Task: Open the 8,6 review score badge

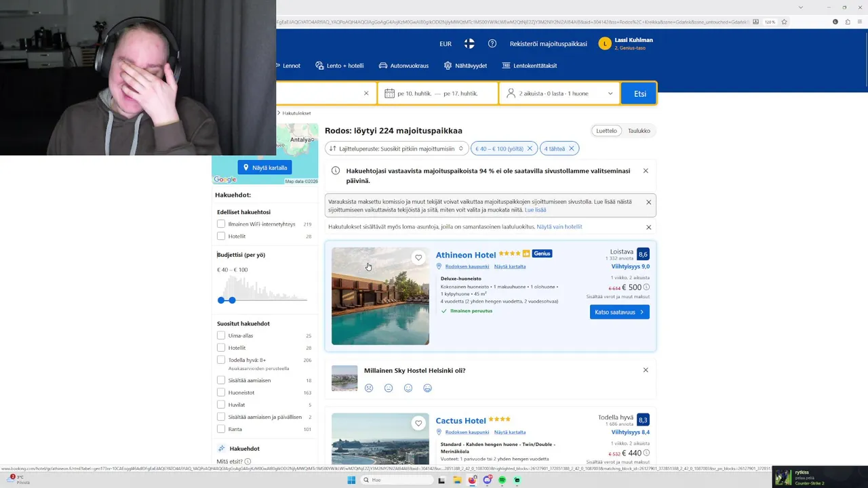Action: 643,254
